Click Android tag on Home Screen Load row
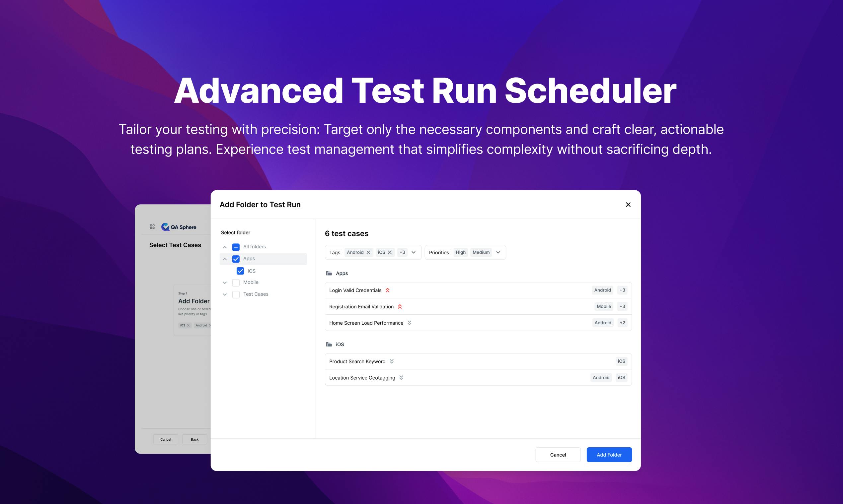Viewport: 843px width, 504px height. [603, 323]
